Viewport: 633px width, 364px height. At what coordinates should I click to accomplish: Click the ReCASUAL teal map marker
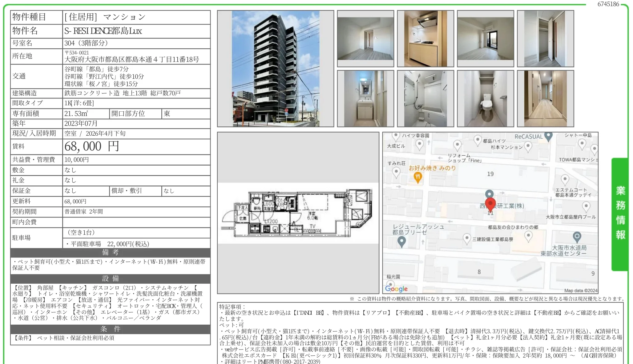click(548, 136)
